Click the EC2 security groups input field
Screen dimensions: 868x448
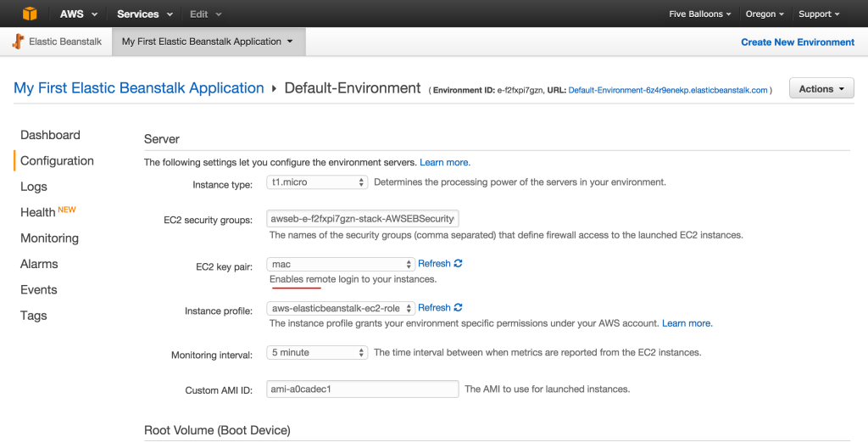[x=363, y=218]
